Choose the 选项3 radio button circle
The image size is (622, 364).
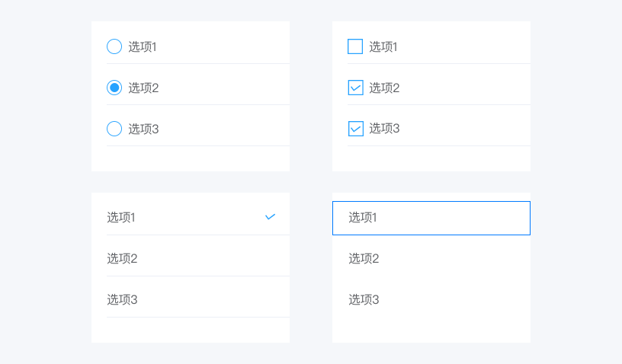pyautogui.click(x=114, y=129)
